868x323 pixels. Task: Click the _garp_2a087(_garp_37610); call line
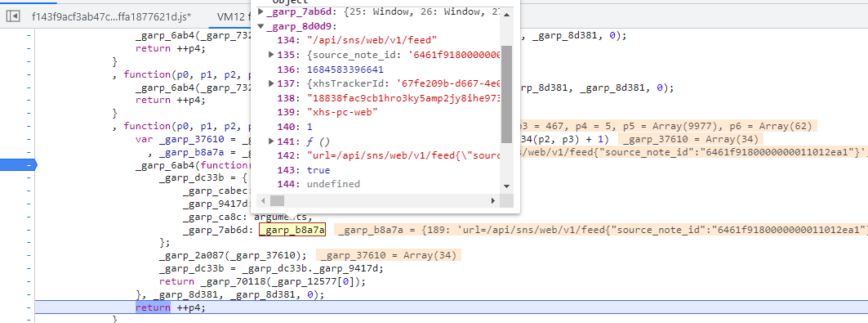click(x=233, y=255)
